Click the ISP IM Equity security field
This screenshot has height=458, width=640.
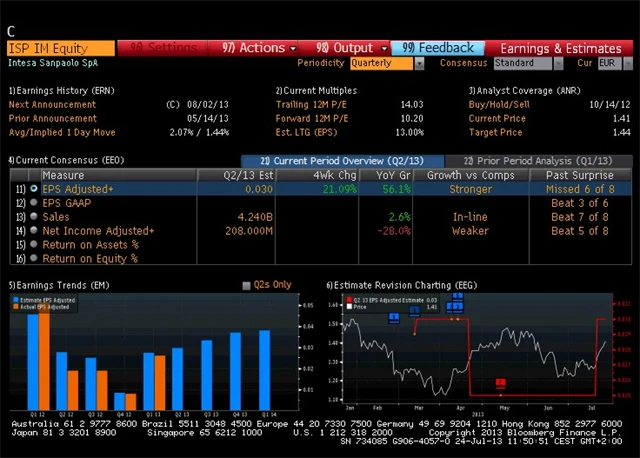(60, 47)
